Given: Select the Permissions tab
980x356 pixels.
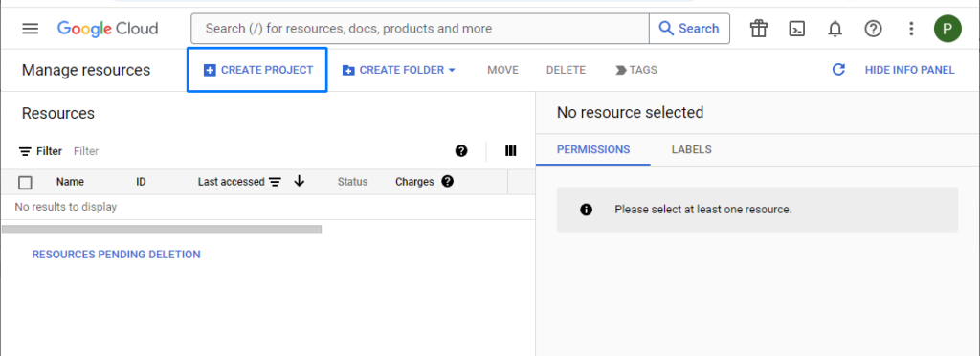Looking at the screenshot, I should (593, 150).
